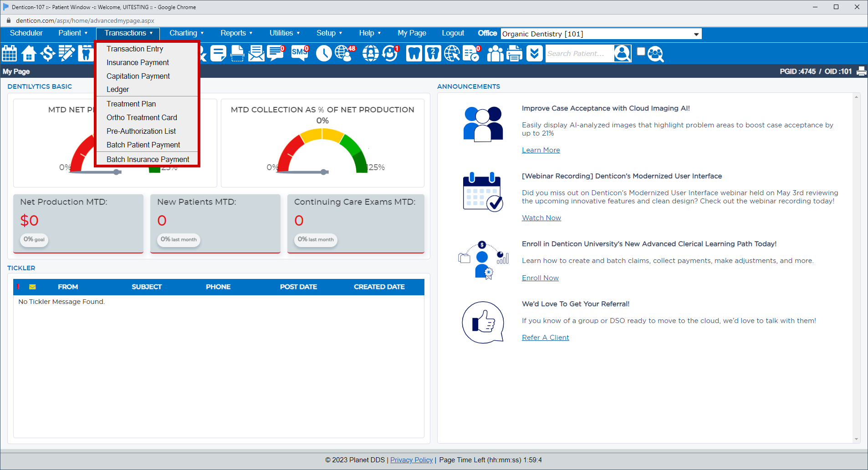Click the home icon in toolbar
The width and height of the screenshot is (868, 470).
coord(29,53)
